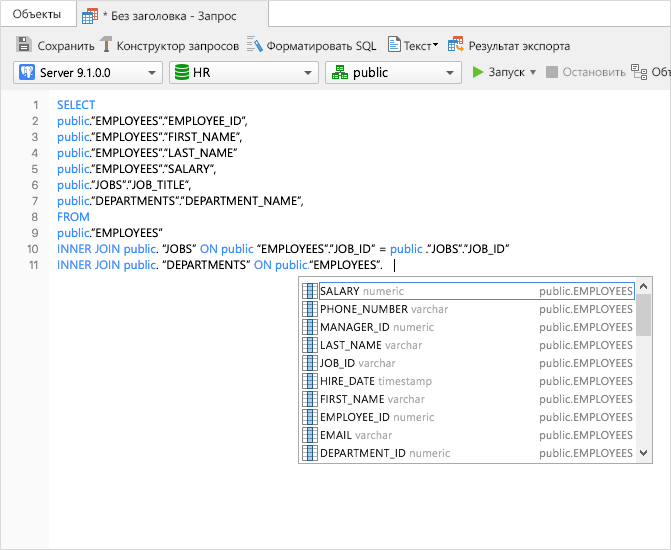
Task: Click the explain icon right of Остановить
Action: (639, 72)
